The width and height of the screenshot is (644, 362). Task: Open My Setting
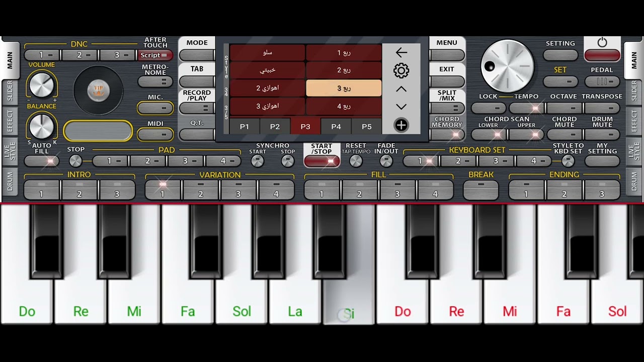pos(602,161)
